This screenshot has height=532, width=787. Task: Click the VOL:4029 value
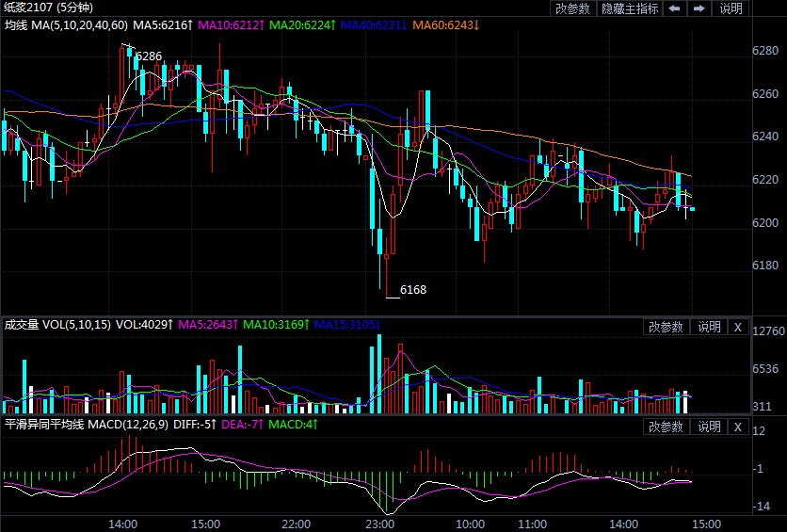point(145,325)
